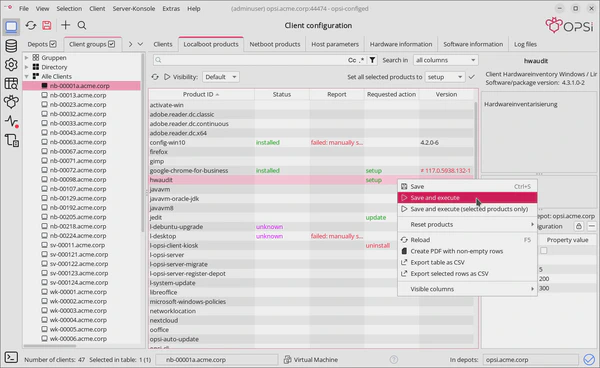Switch to the Hardware information tab
Screen dimensions: 600x368
[x=401, y=44]
